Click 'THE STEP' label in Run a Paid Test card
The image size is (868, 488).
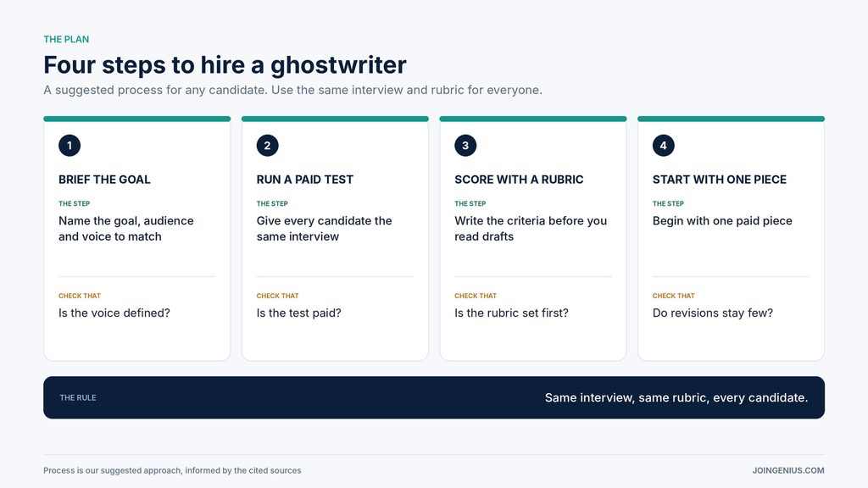(x=272, y=203)
